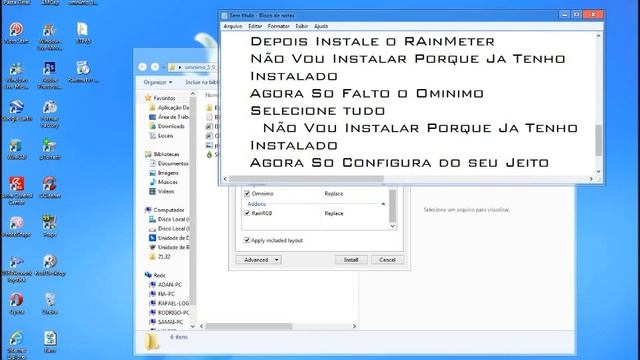This screenshot has height=360, width=640.
Task: Click Notepad horizontal scroll right arrow
Action: [x=591, y=179]
